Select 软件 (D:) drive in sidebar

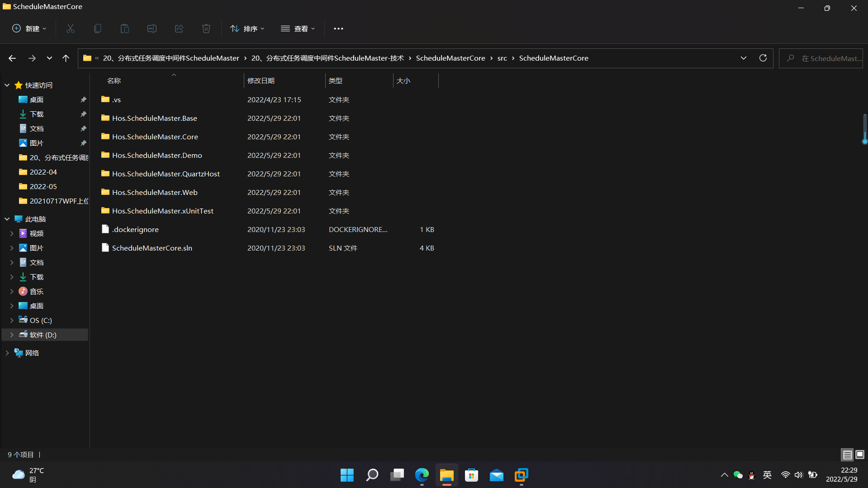[x=43, y=335]
